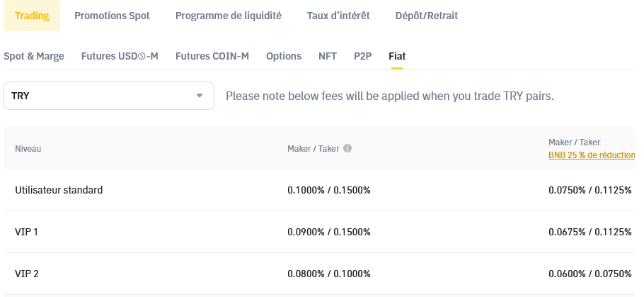Image resolution: width=644 pixels, height=297 pixels.
Task: Select the NFT sub-tab
Action: click(328, 56)
